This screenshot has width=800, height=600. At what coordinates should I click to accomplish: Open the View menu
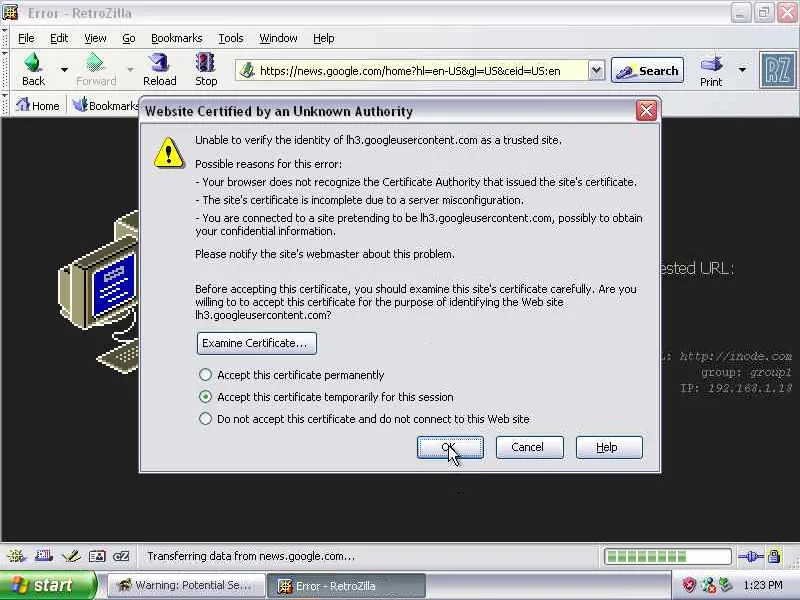95,38
